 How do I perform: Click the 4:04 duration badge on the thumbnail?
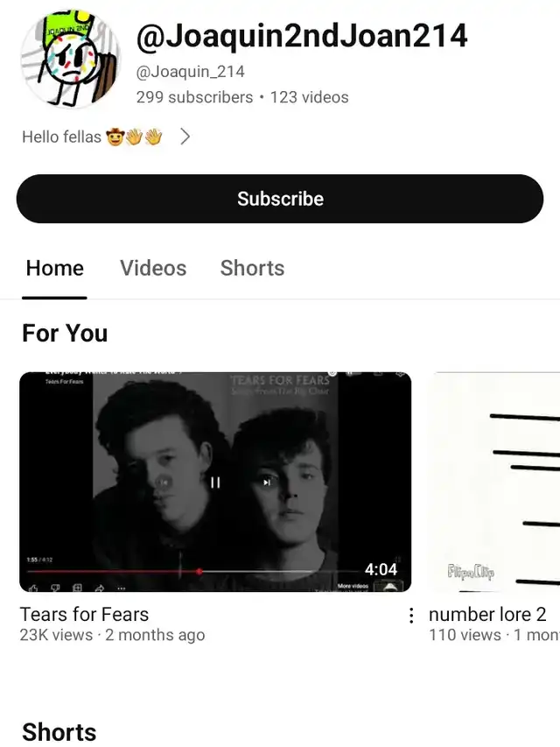(381, 569)
